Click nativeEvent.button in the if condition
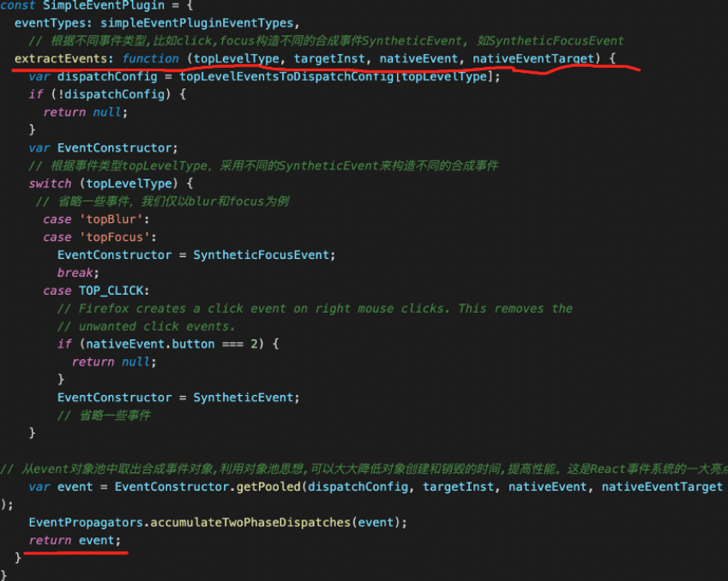Screen dimensions: 728x581 point(150,344)
